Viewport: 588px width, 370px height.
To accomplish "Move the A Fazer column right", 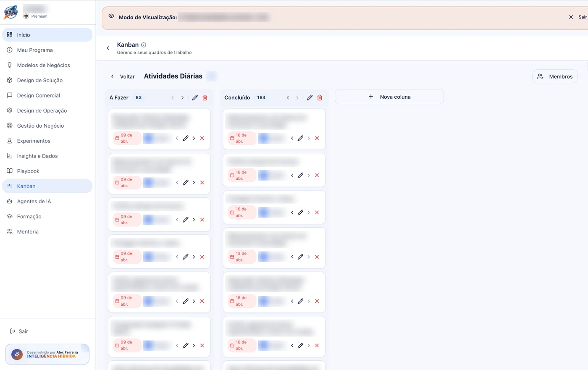I will coord(182,97).
